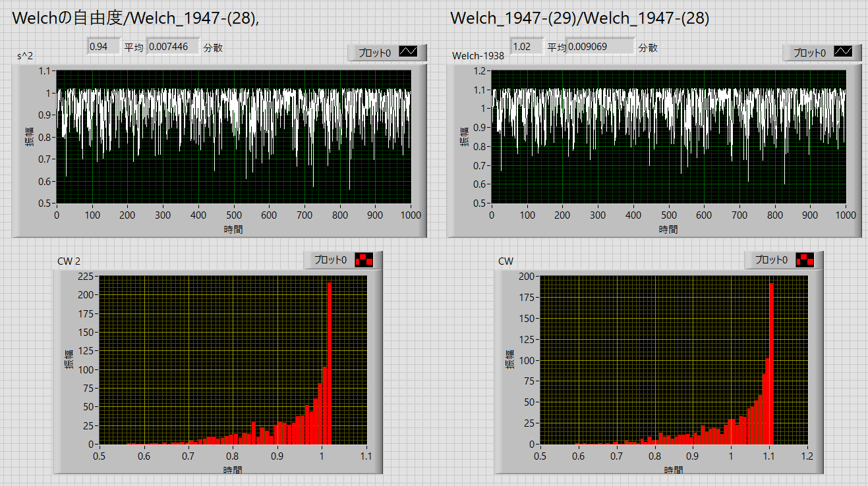Click the line plot icon in Welch-1938 legend
Image resolution: width=868 pixels, height=486 pixels.
[844, 53]
